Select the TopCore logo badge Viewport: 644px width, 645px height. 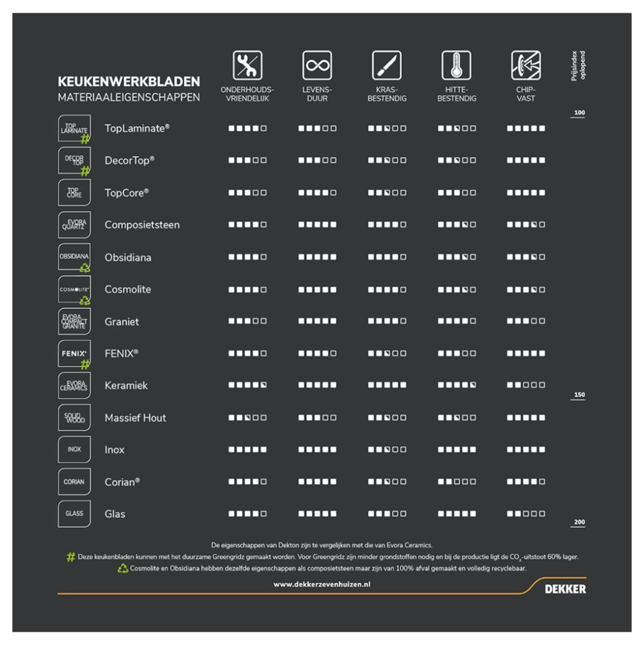(x=74, y=193)
